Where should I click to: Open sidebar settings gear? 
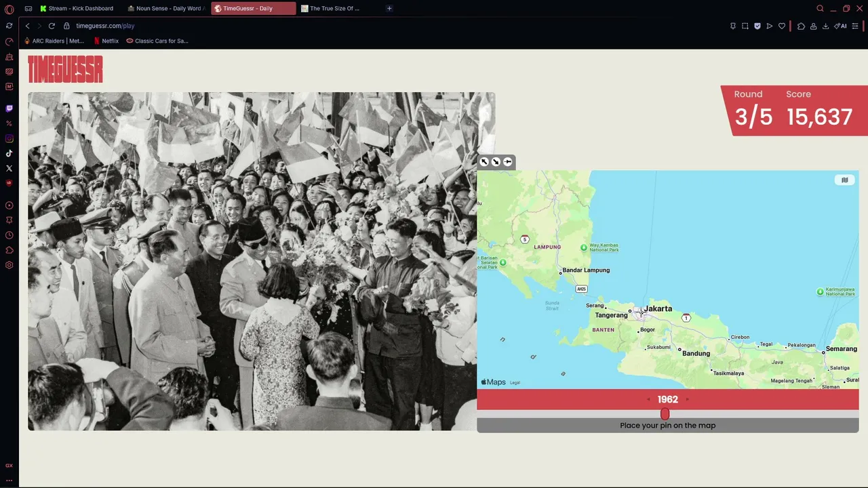click(x=9, y=265)
